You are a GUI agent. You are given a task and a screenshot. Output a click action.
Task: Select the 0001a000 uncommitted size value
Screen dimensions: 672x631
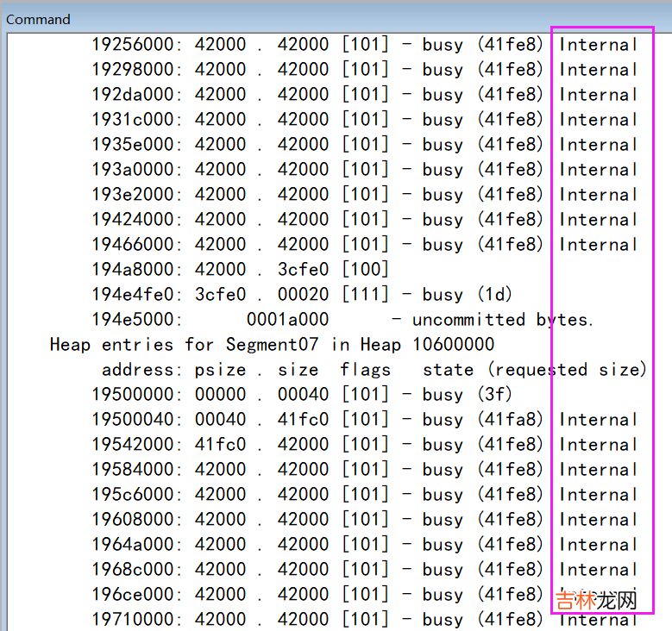click(x=287, y=320)
